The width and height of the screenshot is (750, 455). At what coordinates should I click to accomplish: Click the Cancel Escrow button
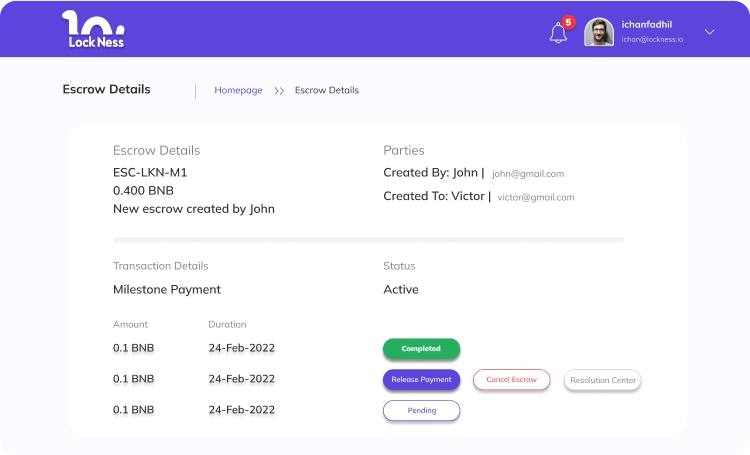[x=512, y=380]
